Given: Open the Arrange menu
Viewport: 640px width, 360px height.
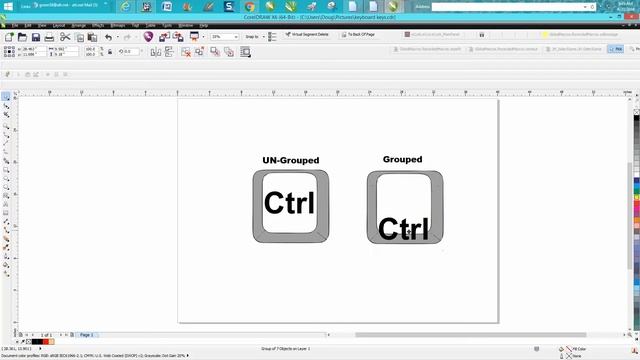Looking at the screenshot, I should tap(78, 25).
